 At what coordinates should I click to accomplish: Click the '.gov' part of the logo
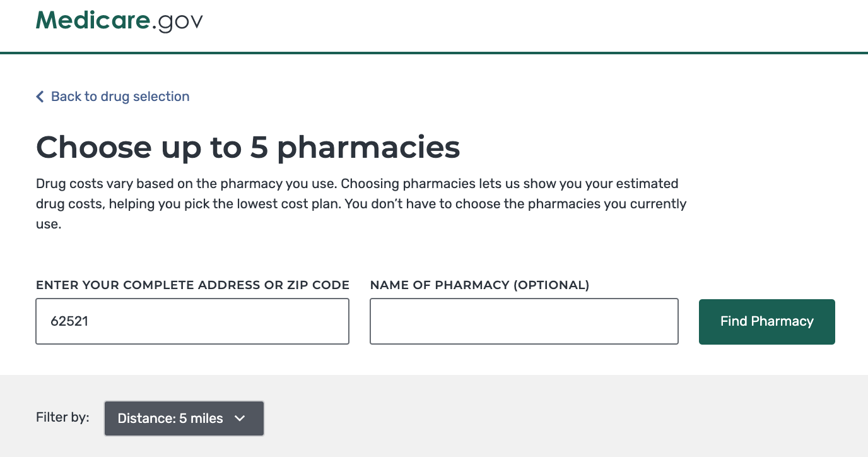point(178,22)
